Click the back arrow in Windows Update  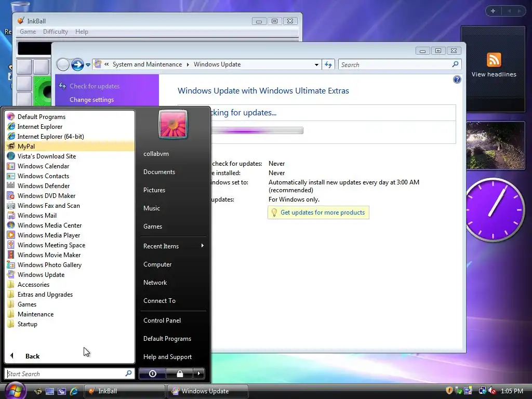click(63, 64)
